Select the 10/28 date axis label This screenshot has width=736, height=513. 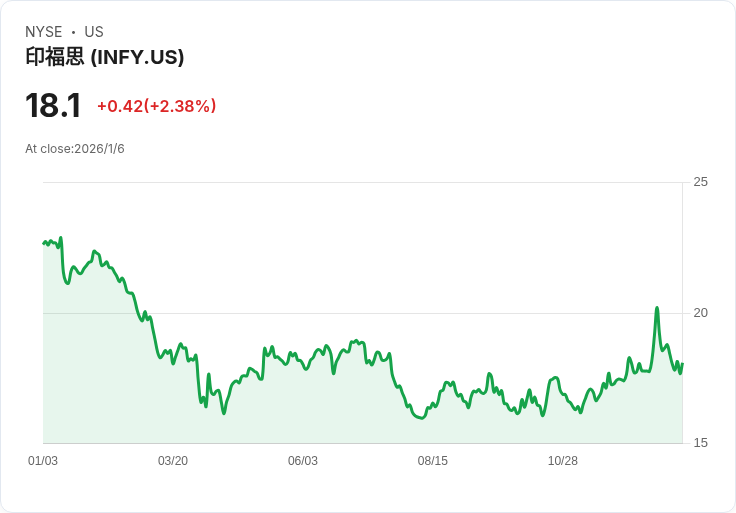coord(563,461)
